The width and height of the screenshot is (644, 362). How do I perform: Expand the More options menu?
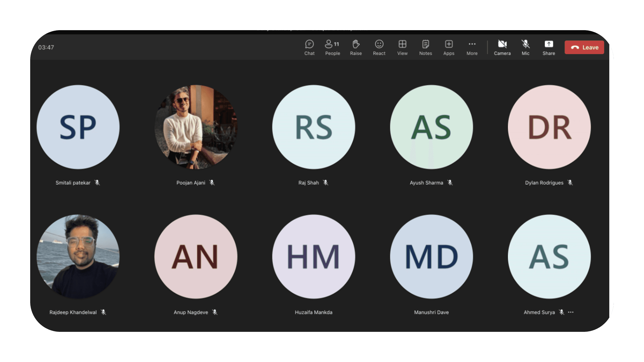[x=472, y=47]
